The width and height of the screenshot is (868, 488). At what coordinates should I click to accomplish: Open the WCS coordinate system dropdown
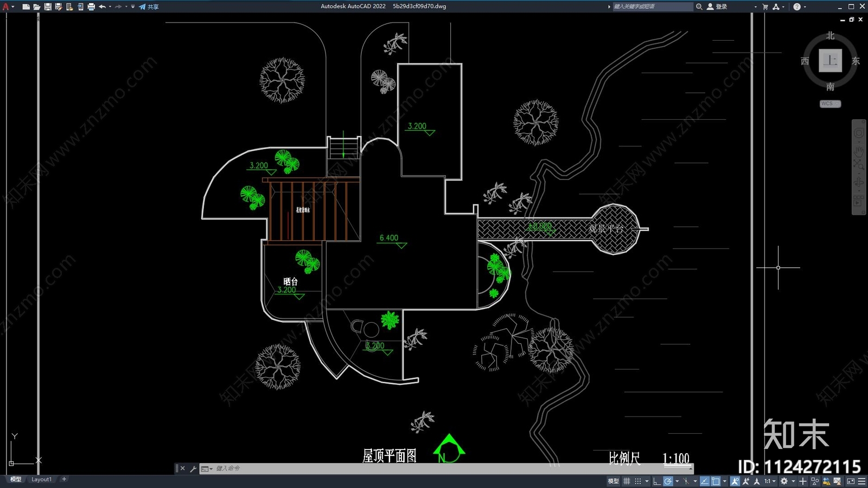click(x=830, y=104)
